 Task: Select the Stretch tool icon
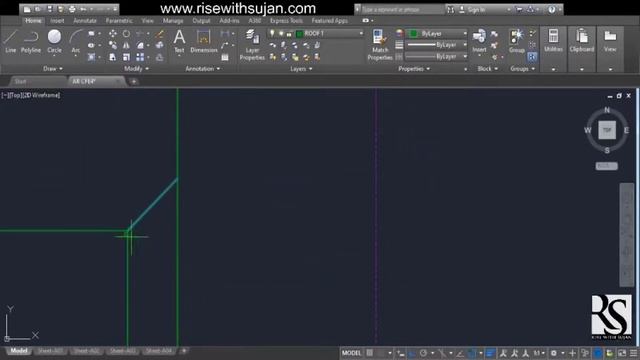[113, 57]
